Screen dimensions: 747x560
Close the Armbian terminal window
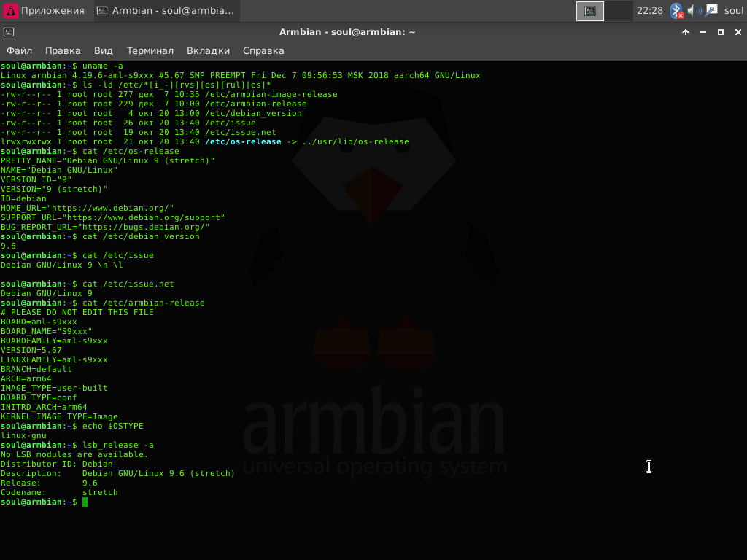[738, 32]
